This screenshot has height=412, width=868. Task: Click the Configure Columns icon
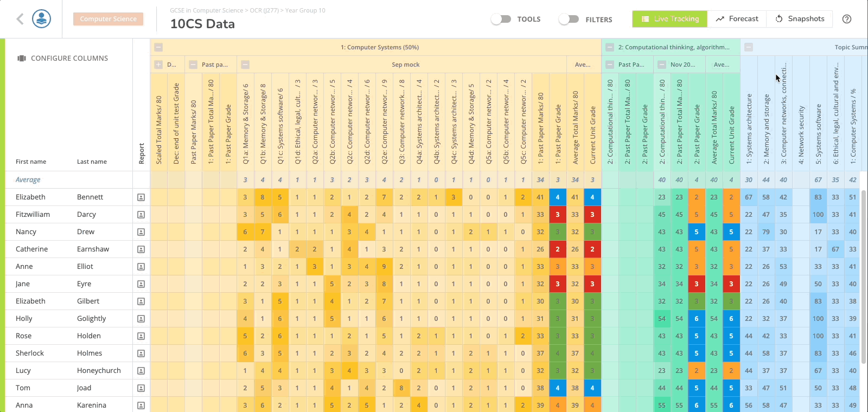(x=22, y=59)
